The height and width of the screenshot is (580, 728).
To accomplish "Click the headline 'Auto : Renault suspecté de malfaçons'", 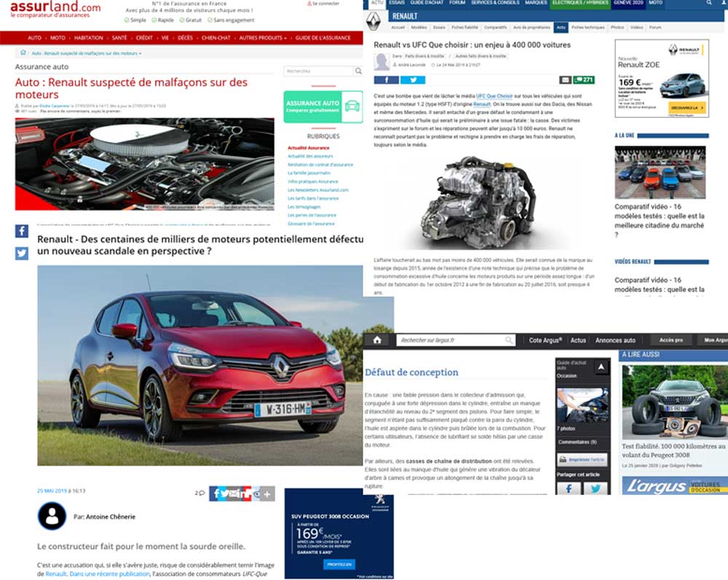I will [131, 88].
